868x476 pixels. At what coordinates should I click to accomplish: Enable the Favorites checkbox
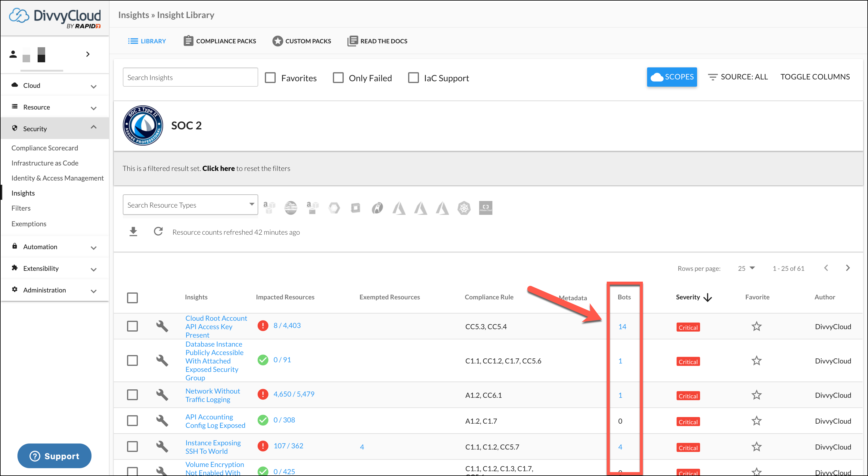[270, 78]
